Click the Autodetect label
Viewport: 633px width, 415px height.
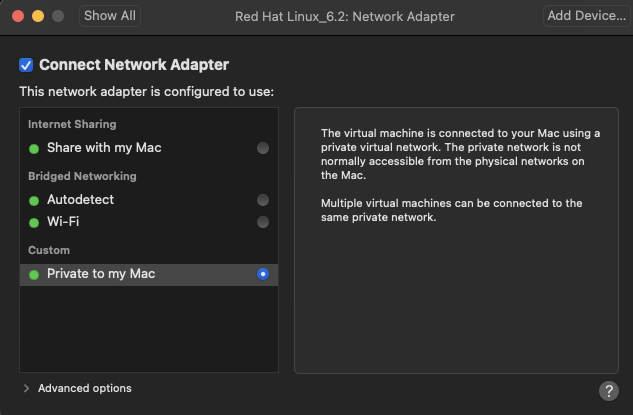coord(80,199)
